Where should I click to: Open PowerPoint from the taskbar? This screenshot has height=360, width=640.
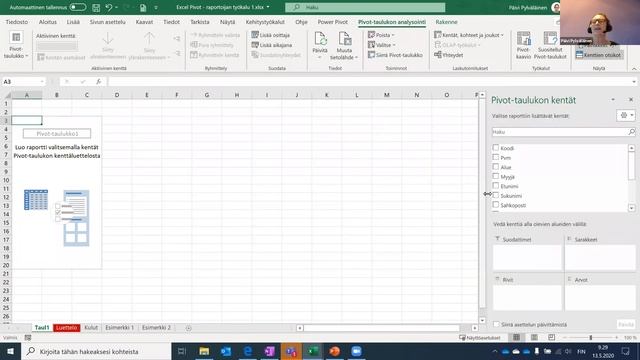[335, 351]
